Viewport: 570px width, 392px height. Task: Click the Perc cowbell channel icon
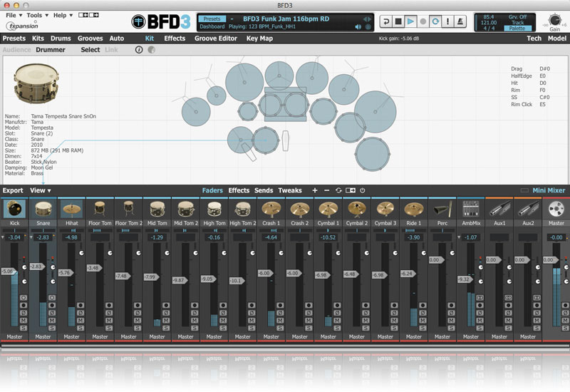click(x=442, y=209)
